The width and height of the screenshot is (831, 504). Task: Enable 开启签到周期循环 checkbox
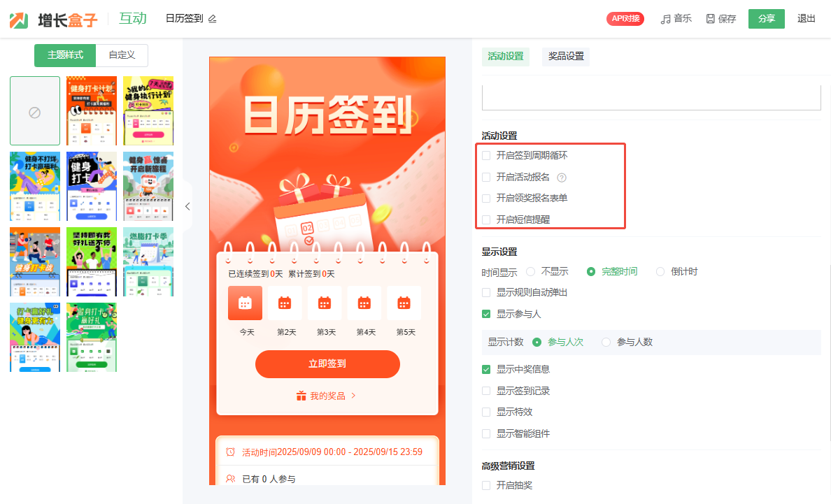point(486,155)
